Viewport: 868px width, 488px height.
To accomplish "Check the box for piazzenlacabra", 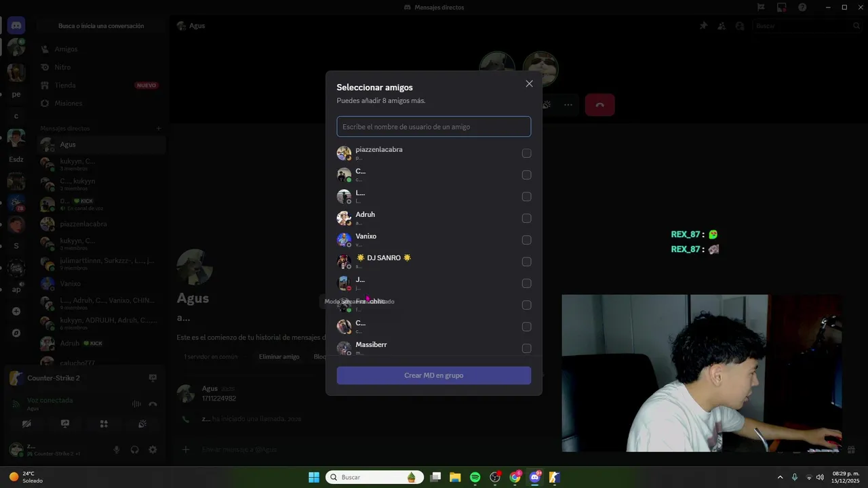I will (x=526, y=153).
